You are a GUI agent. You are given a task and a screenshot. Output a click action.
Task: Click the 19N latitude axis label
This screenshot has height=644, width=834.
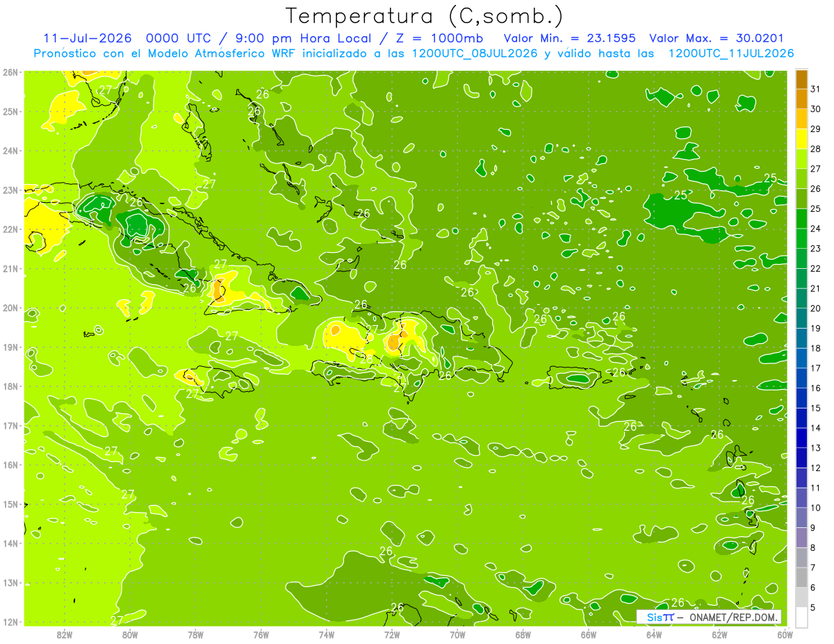point(10,347)
